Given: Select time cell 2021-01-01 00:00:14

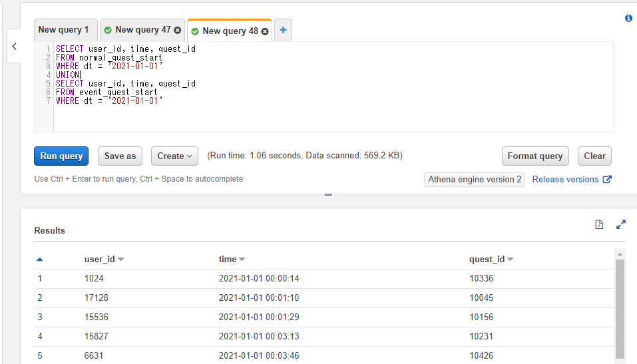Looking at the screenshot, I should pyautogui.click(x=259, y=279).
